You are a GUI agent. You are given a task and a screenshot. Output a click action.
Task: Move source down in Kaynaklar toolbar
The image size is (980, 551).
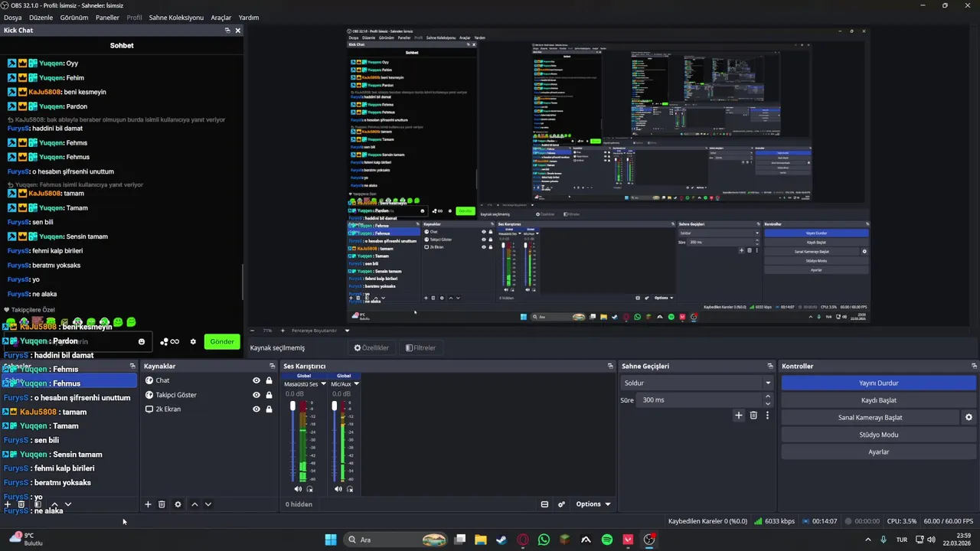point(207,504)
